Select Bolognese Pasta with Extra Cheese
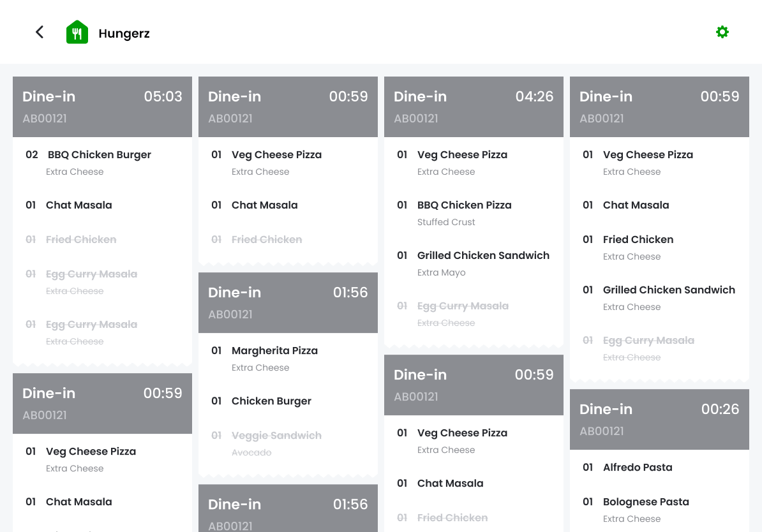 [646, 502]
